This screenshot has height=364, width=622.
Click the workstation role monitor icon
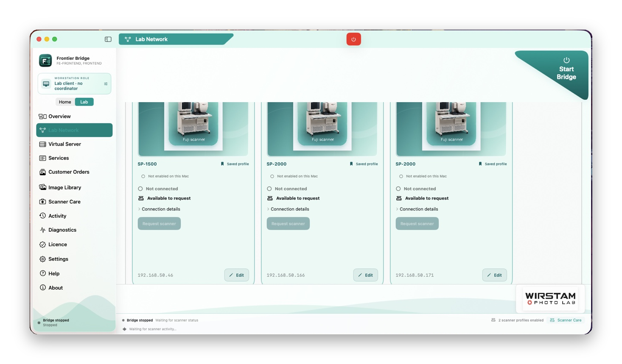[x=46, y=84]
